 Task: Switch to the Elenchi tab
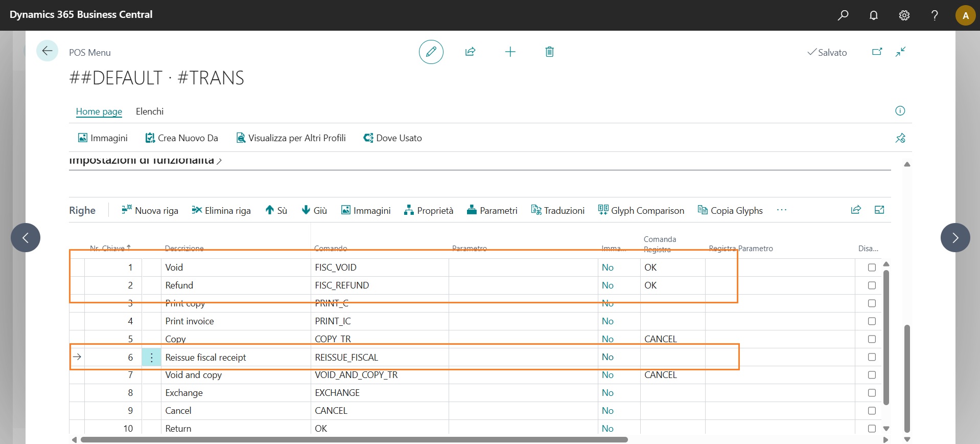pyautogui.click(x=150, y=112)
